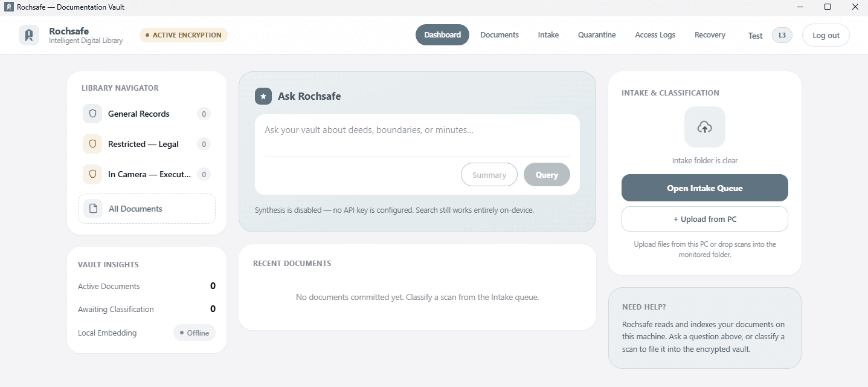Screen dimensions: 868x387
Task: Click the star icon beside Ask Rochsafe
Action: 263,96
